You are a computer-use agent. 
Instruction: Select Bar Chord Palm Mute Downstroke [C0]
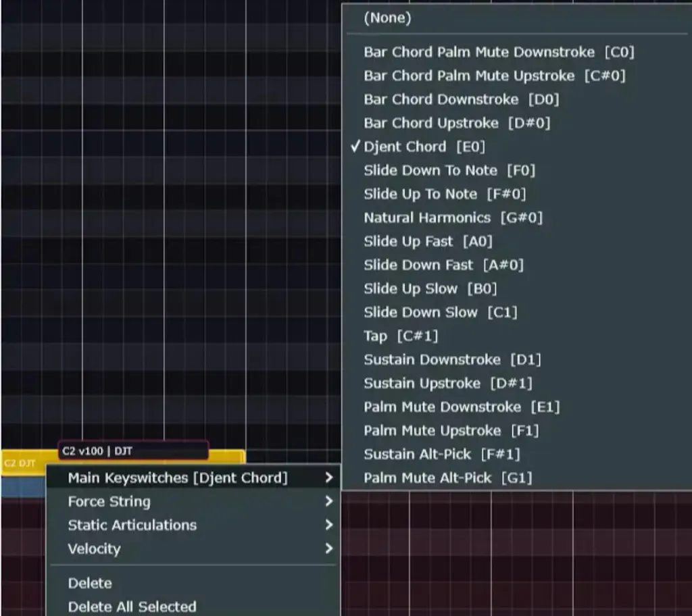point(499,52)
